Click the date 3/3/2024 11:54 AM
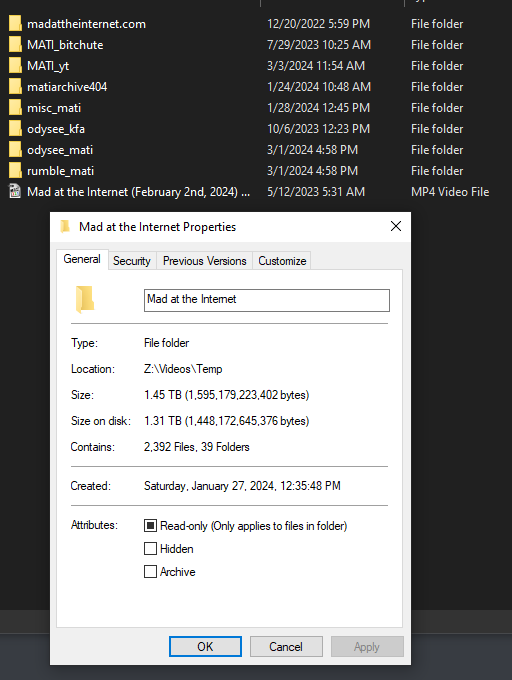Image resolution: width=512 pixels, height=680 pixels. [316, 66]
